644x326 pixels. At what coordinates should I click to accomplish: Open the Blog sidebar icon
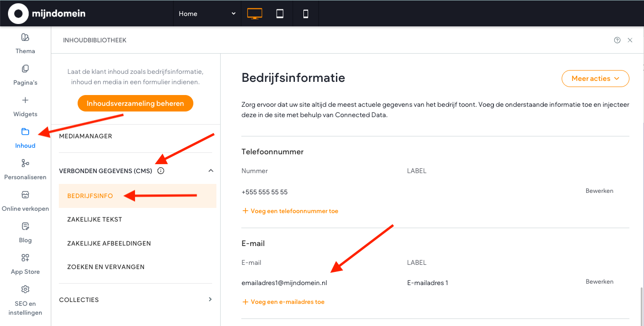(25, 227)
